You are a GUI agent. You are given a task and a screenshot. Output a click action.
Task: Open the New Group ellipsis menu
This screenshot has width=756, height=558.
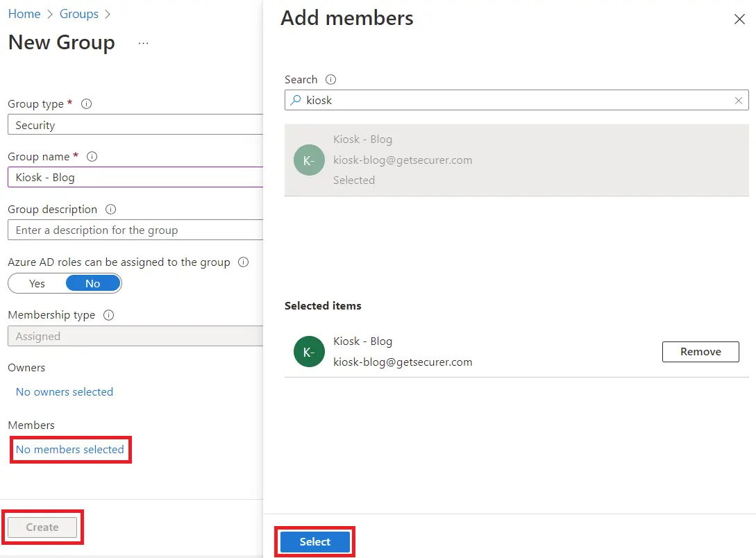143,43
